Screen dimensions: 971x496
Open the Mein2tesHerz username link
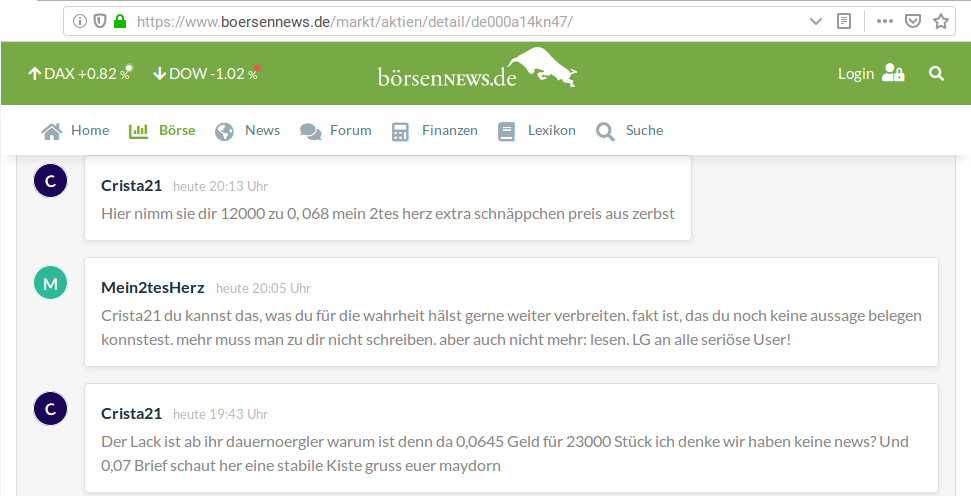coord(152,288)
